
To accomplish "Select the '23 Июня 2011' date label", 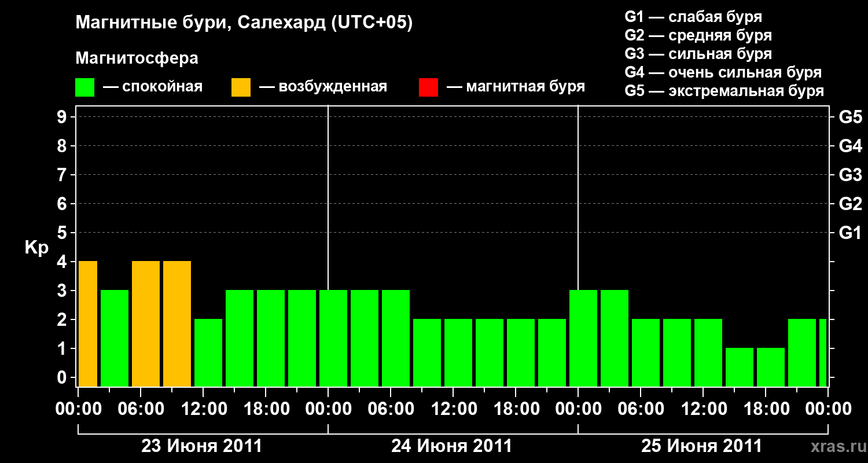I will click(x=202, y=446).
